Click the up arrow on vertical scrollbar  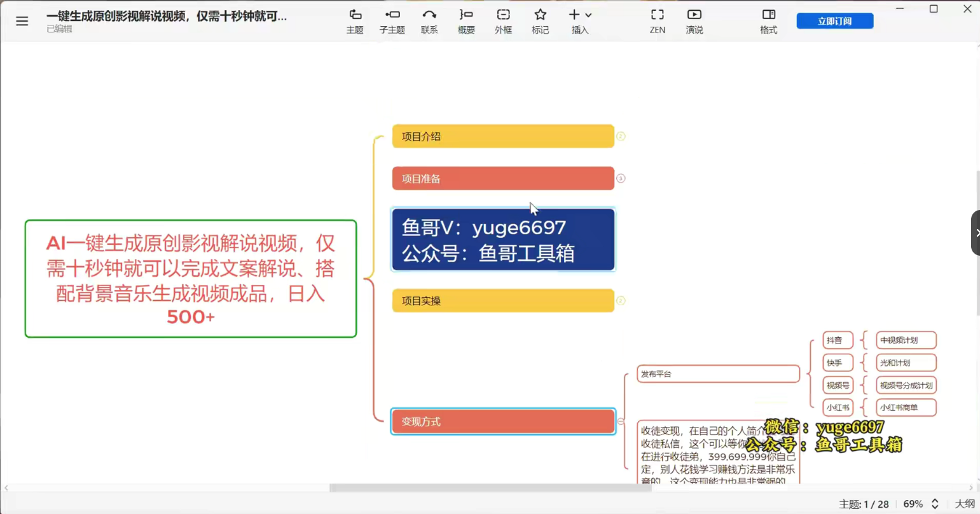click(x=977, y=46)
